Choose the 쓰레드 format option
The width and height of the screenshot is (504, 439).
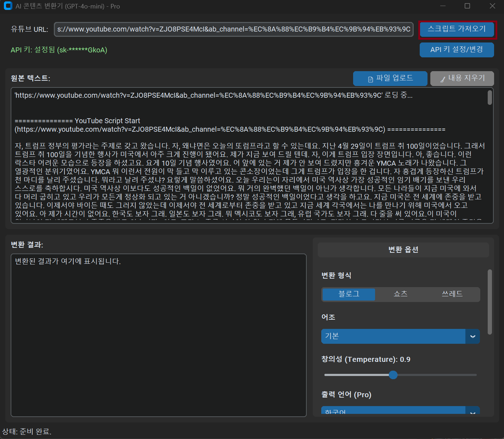(x=452, y=294)
